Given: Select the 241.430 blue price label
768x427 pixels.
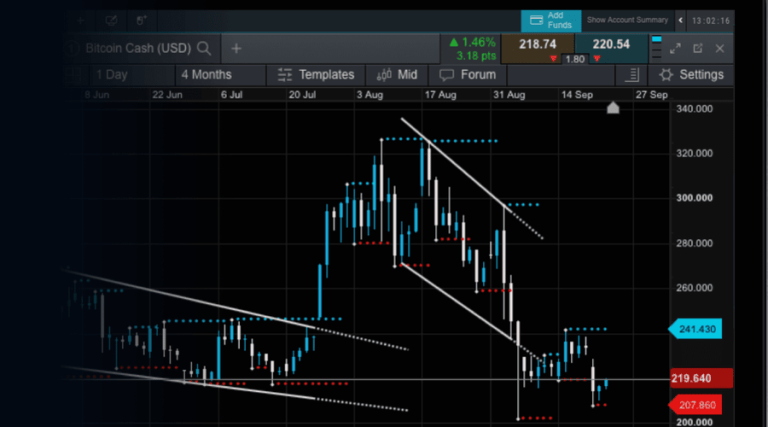Looking at the screenshot, I should pyautogui.click(x=695, y=329).
